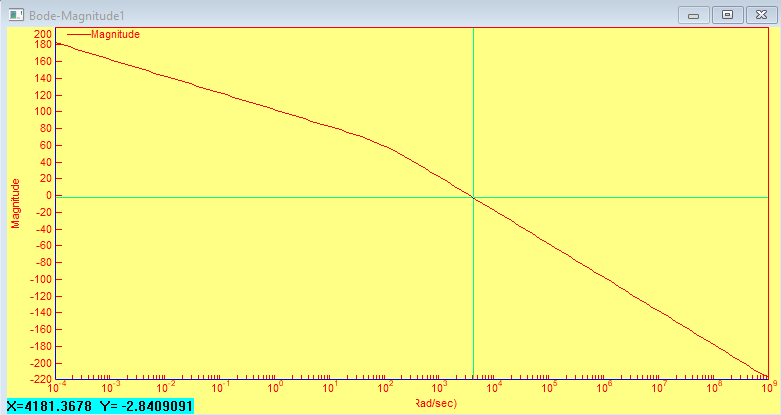Click the 10^9 x-axis tick label

(768, 387)
